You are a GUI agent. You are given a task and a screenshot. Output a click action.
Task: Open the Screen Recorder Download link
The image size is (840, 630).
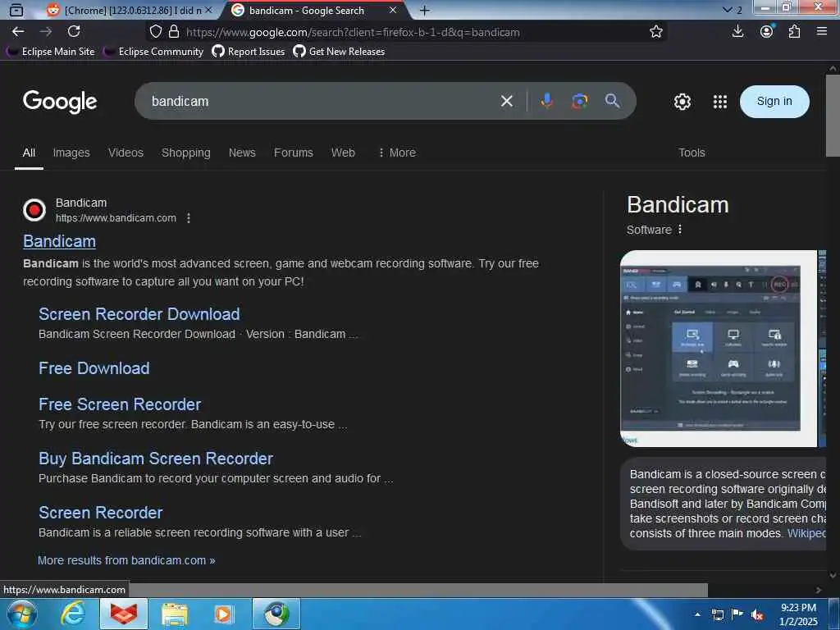coord(139,314)
